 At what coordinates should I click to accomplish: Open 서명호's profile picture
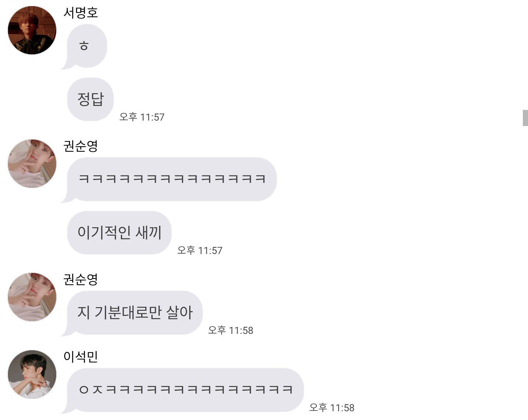32,30
